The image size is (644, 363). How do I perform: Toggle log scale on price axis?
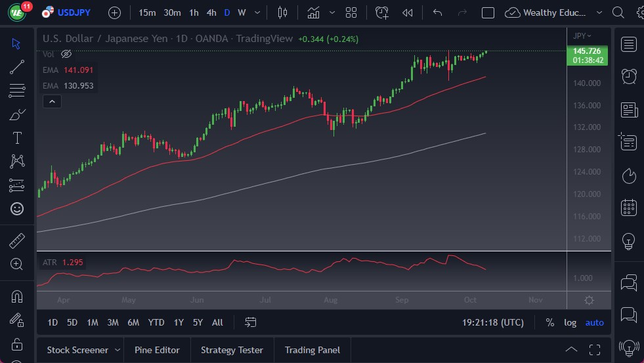570,322
